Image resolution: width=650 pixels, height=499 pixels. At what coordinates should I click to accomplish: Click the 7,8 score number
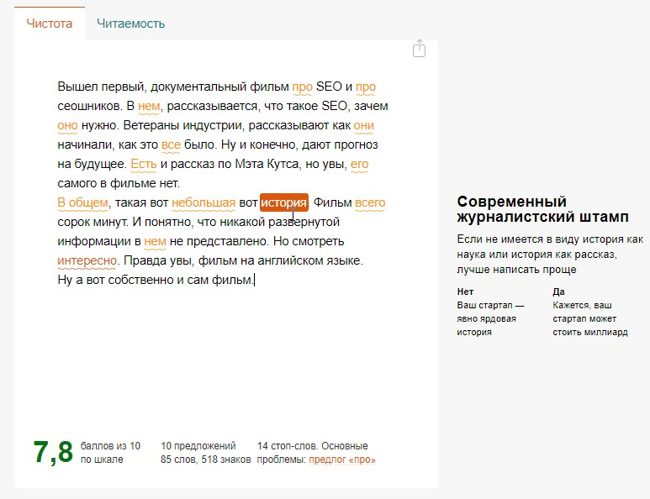click(53, 452)
